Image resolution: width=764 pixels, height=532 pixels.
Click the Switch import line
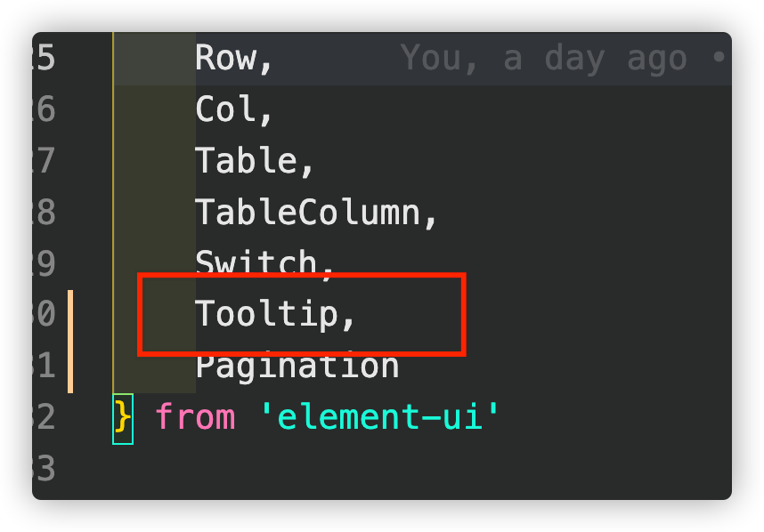click(264, 263)
